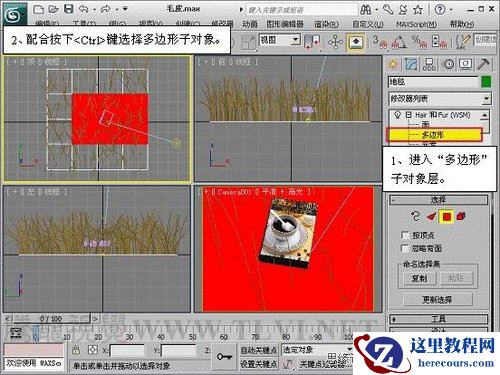
Task: Select the curved Guides sub-object icon
Action: click(x=415, y=216)
